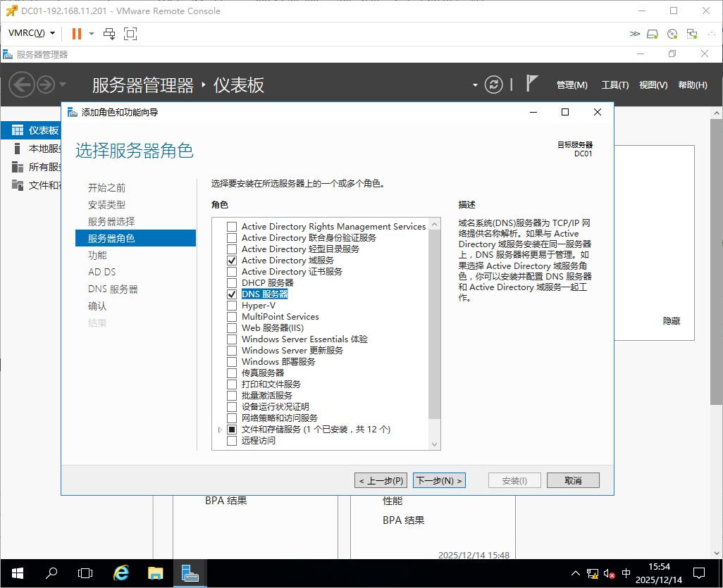
Task: Open the 管理(M) menu
Action: 571,85
